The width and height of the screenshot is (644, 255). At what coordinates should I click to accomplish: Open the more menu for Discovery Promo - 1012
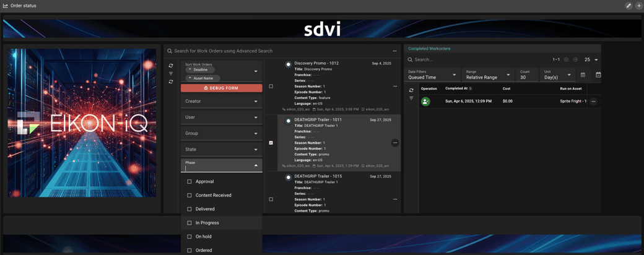click(395, 86)
